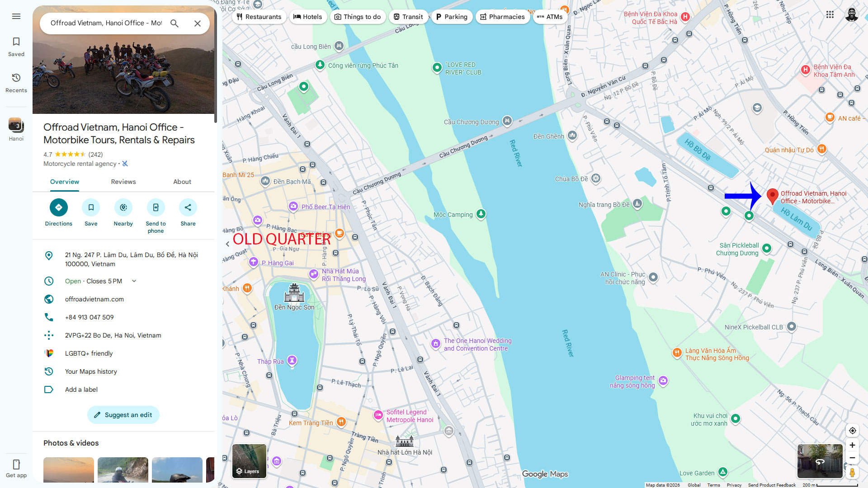The width and height of the screenshot is (868, 488).
Task: Click Send Product Feedback link
Action: tap(772, 485)
